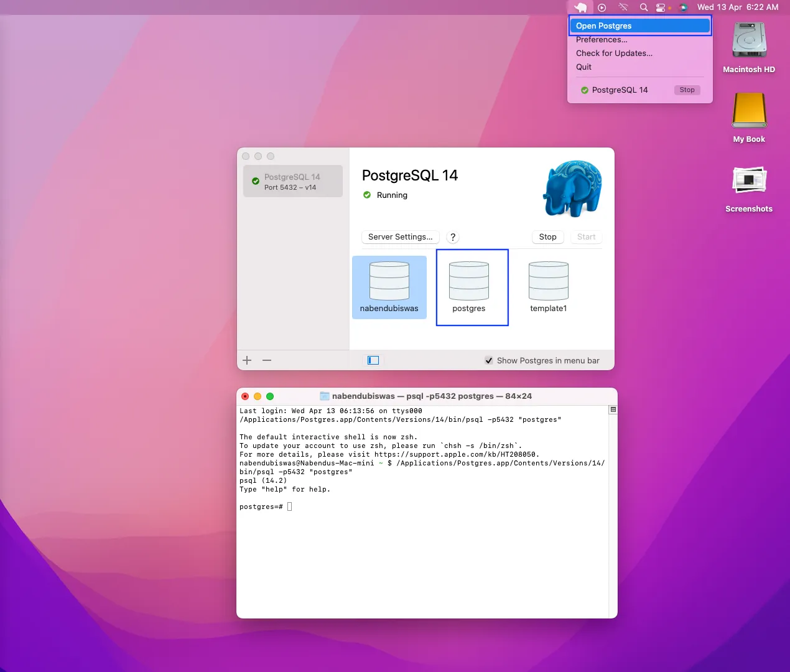The image size is (790, 672).
Task: Click the green check next to Running
Action: coord(367,195)
